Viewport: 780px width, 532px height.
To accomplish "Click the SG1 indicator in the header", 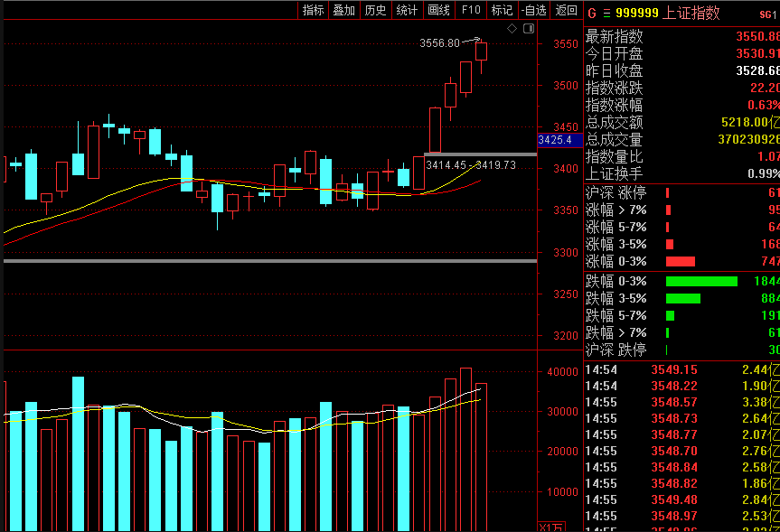I will pos(768,15).
